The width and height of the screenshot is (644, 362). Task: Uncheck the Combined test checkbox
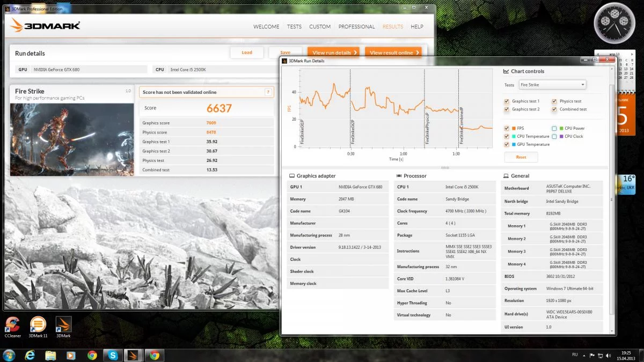pyautogui.click(x=554, y=109)
